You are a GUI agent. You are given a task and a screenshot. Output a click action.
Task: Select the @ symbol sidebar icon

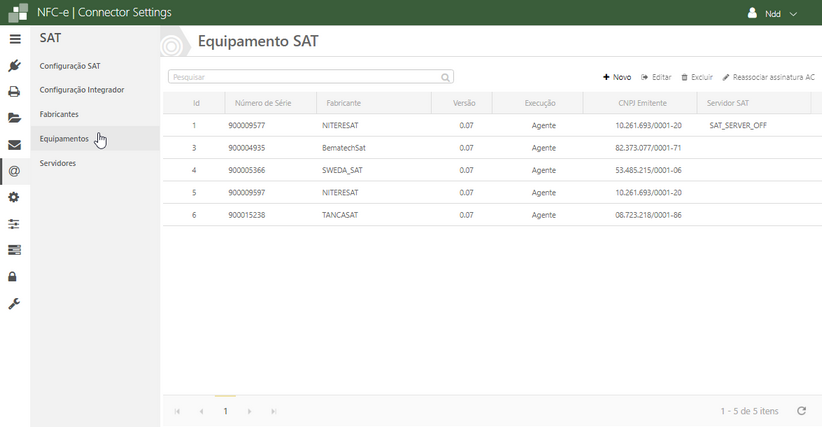[x=14, y=171]
